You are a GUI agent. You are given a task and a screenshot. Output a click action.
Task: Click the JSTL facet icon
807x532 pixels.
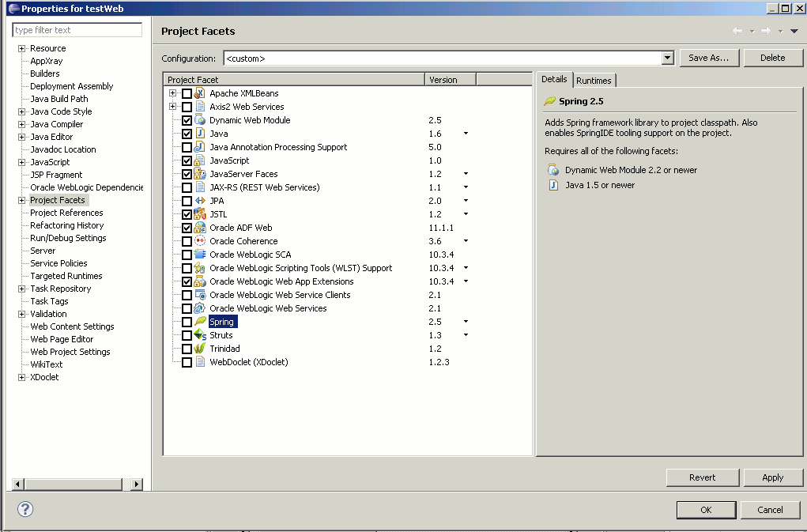coord(200,214)
